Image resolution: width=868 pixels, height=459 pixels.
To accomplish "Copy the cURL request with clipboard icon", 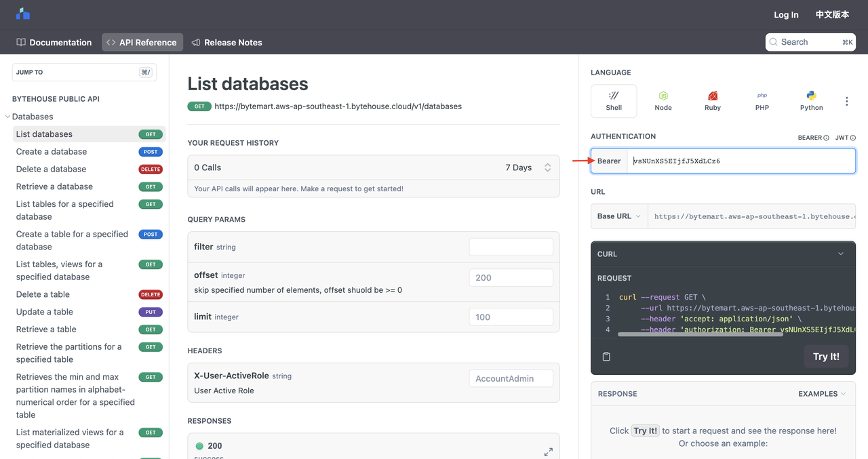I will pos(606,357).
